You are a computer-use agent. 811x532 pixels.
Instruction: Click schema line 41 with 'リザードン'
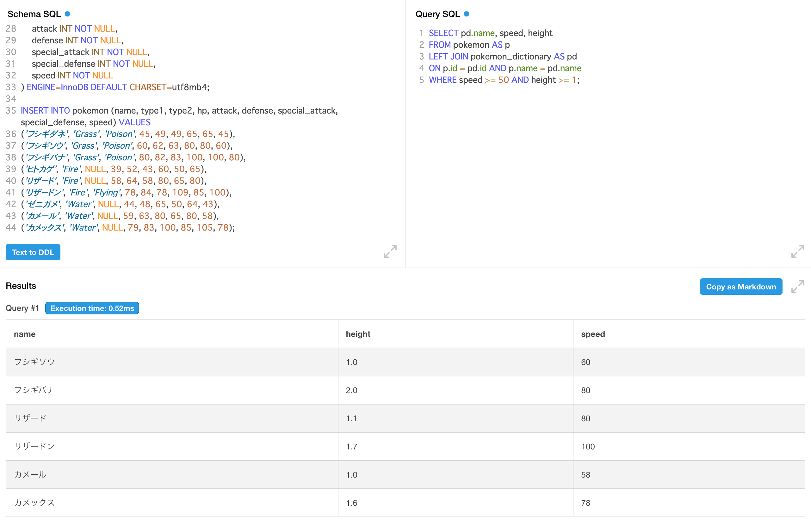pos(126,193)
